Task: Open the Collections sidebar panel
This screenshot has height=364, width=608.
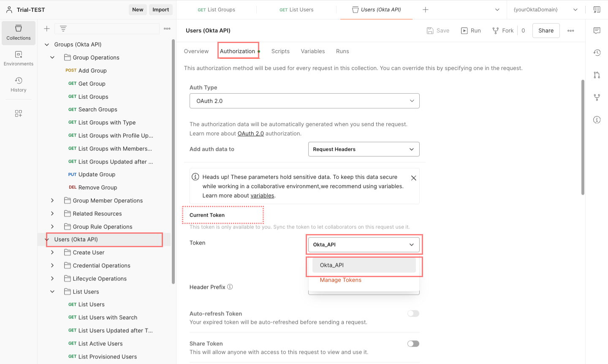Action: click(19, 32)
